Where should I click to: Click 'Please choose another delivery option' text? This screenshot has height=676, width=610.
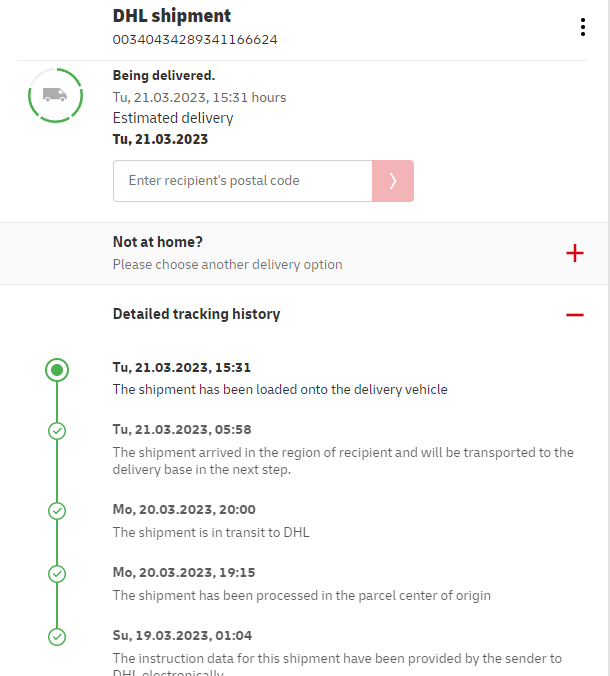[227, 265]
